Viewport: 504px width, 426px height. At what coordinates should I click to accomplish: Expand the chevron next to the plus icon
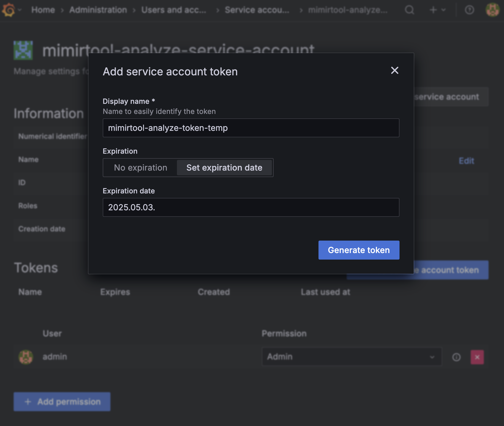[x=443, y=10]
